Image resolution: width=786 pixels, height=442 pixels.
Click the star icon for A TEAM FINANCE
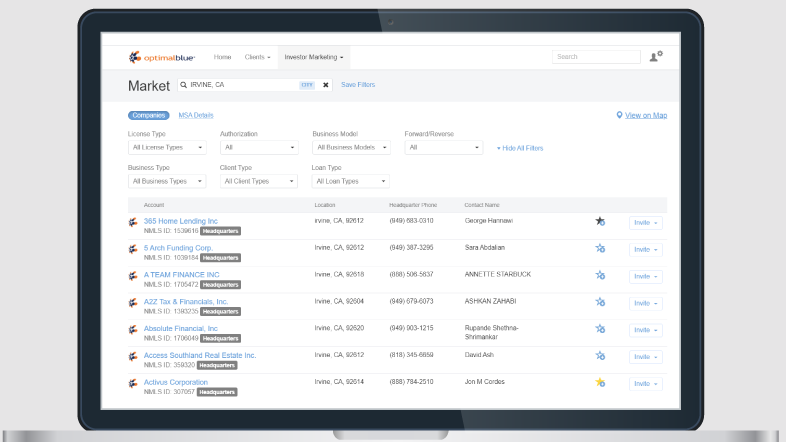tap(600, 275)
